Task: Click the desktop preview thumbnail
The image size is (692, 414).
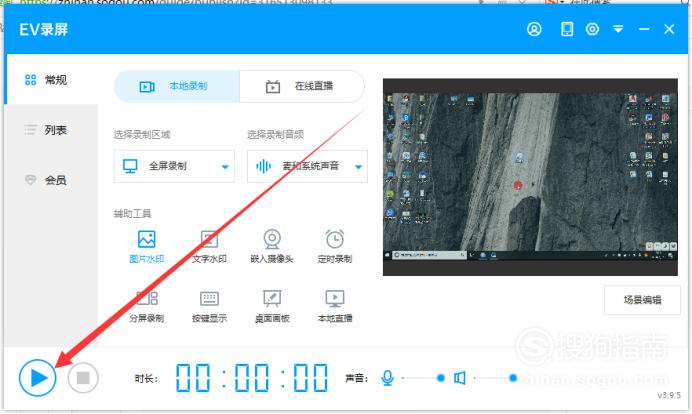Action: pos(530,177)
